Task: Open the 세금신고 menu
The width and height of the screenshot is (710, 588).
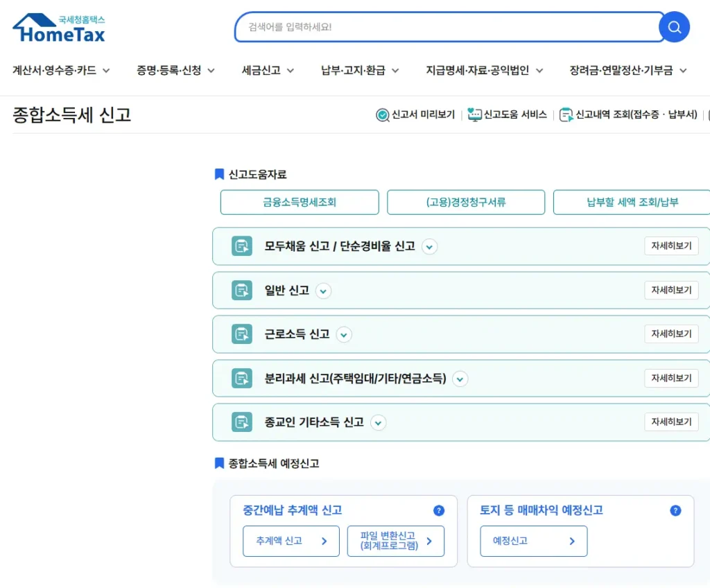Action: point(261,70)
